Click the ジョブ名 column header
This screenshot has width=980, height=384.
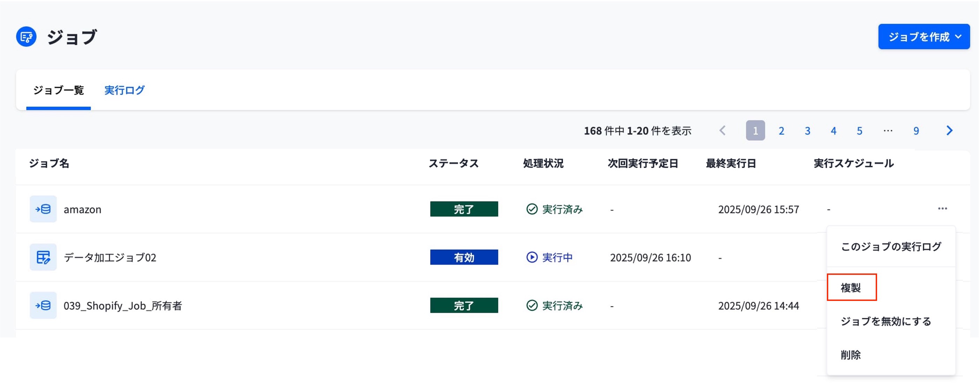(x=49, y=163)
